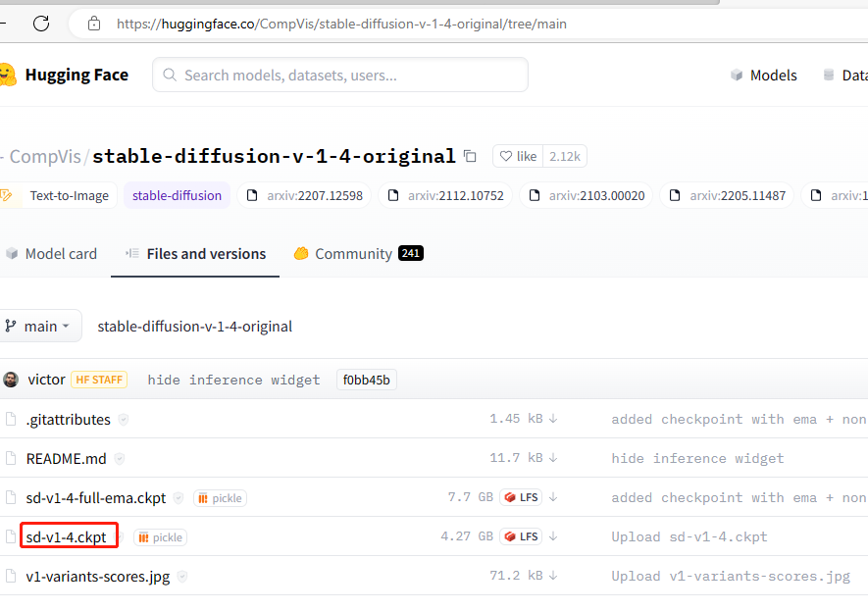
Task: Open the commit f0bb45b details
Action: point(366,380)
